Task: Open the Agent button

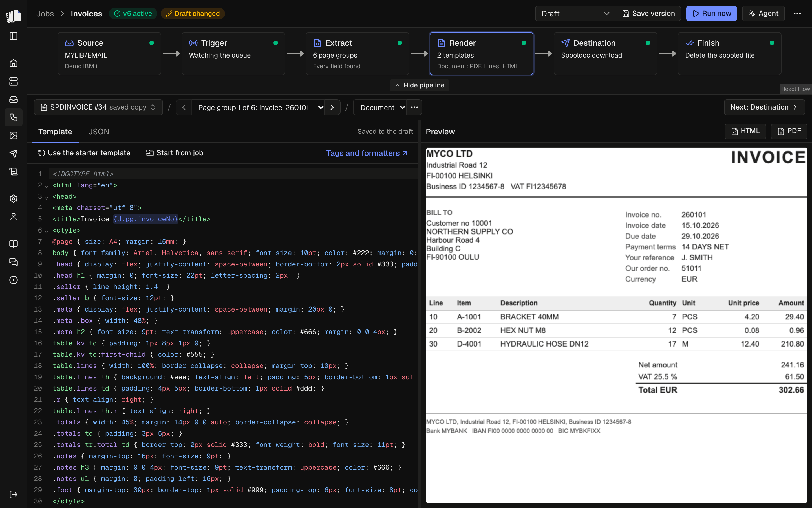Action: [x=763, y=14]
